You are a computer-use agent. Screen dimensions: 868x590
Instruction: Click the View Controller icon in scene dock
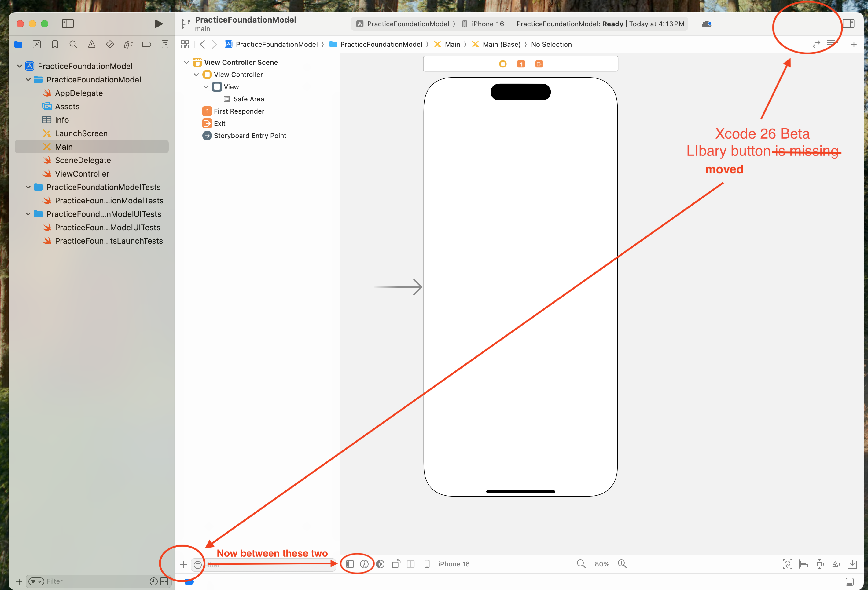(503, 64)
